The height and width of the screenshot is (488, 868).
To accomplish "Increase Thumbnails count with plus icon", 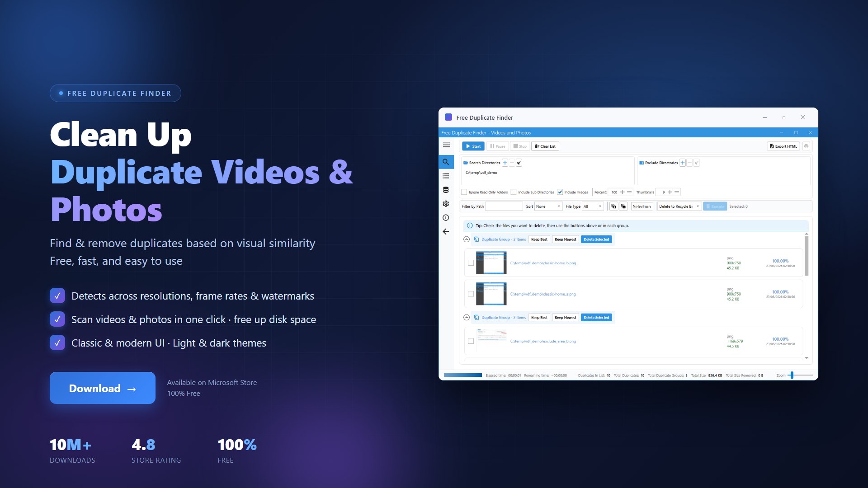I will [x=670, y=192].
